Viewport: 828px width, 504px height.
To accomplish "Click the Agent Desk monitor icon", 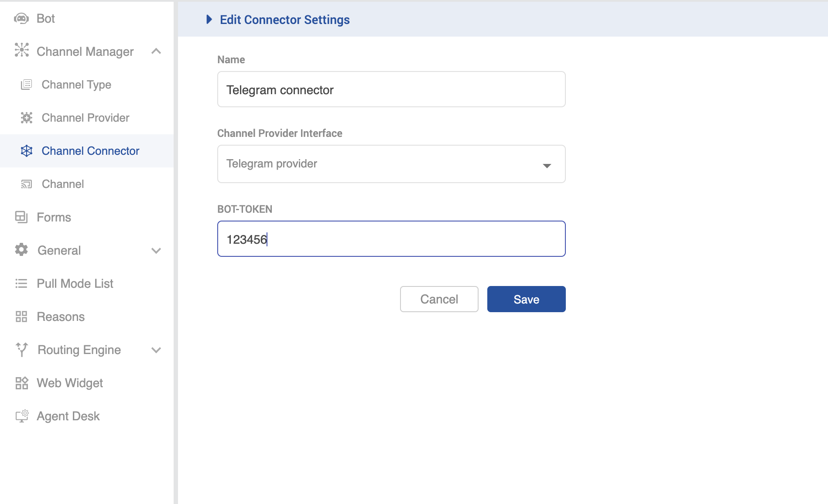I will coord(21,416).
